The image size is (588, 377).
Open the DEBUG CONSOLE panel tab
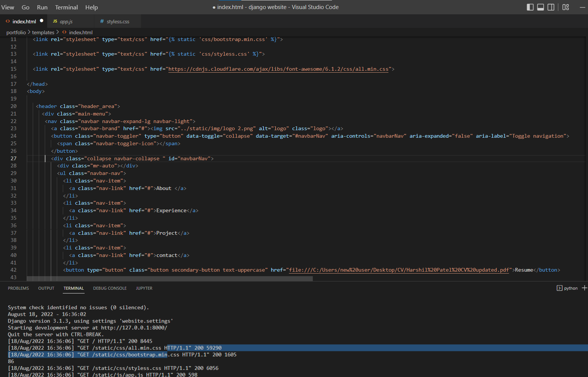click(x=110, y=288)
